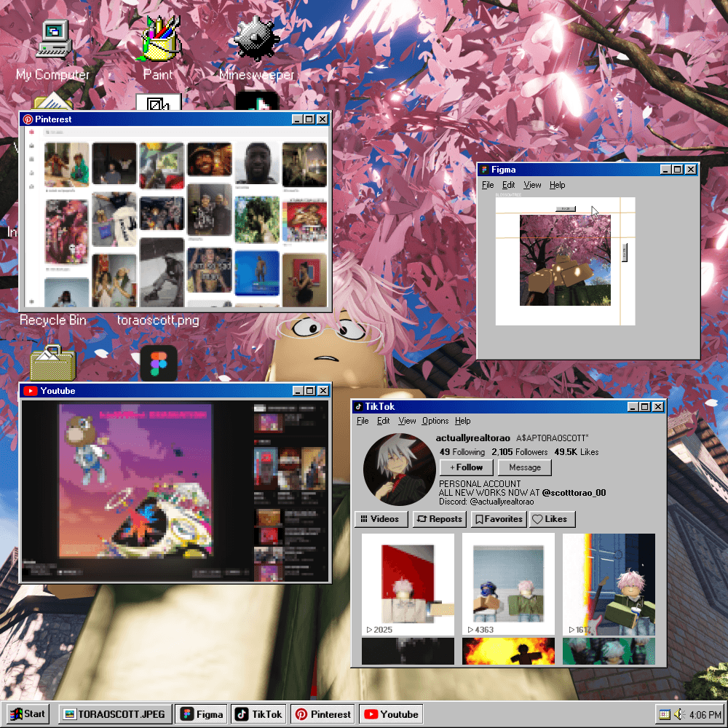
Task: Select the Recycle Bin desktop label
Action: [53, 320]
